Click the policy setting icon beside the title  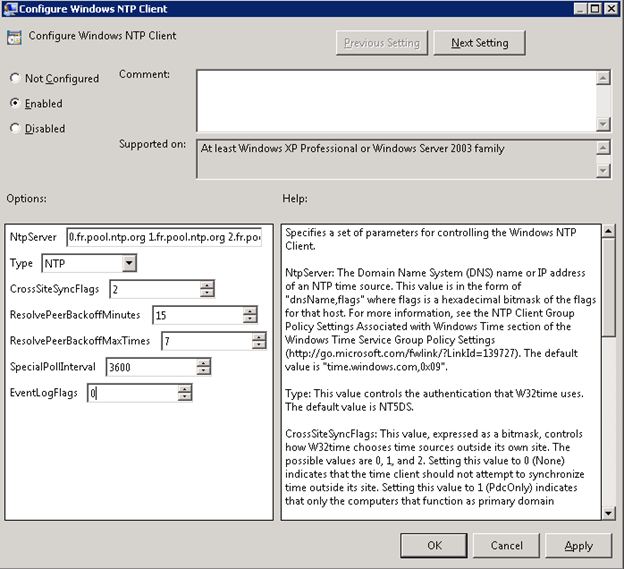tap(14, 37)
